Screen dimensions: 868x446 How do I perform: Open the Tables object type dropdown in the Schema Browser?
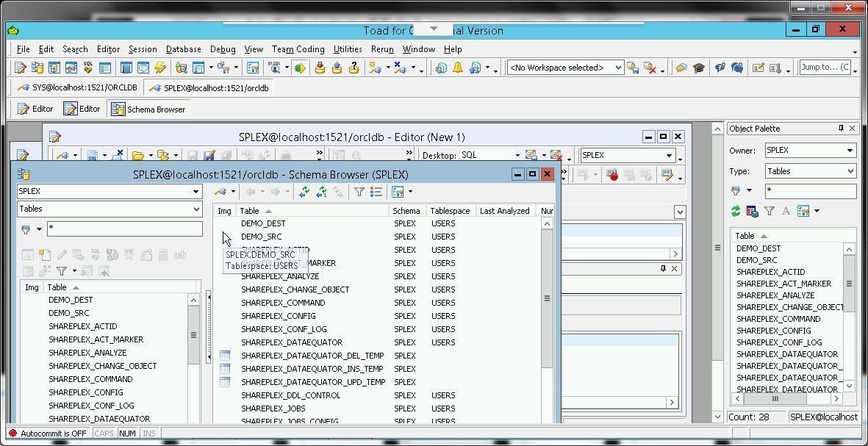click(x=196, y=209)
